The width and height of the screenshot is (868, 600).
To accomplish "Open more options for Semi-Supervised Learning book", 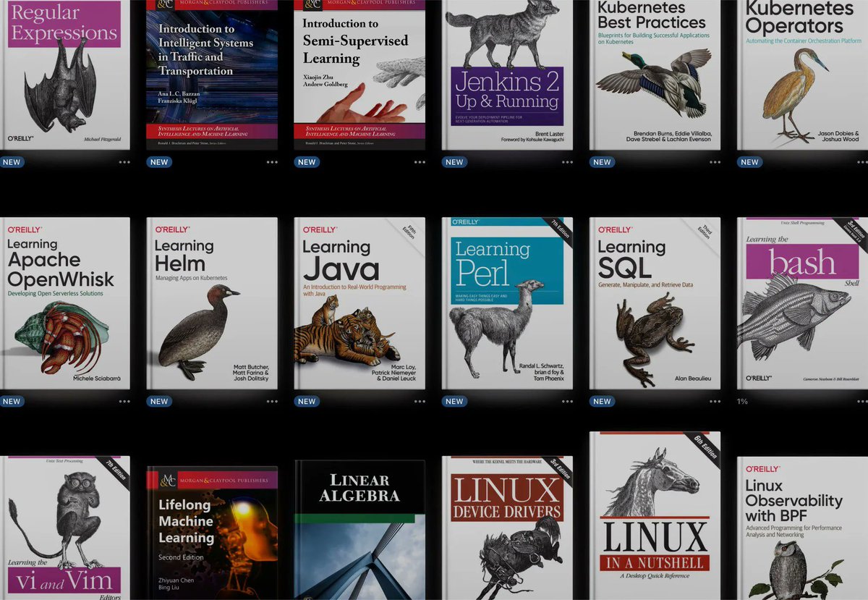I will pos(420,162).
